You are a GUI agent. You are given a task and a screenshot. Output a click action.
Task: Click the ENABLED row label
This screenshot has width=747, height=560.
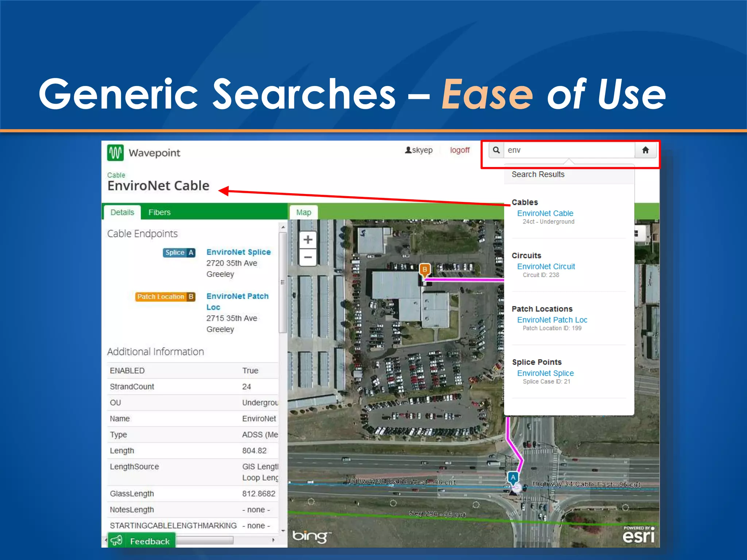(127, 371)
